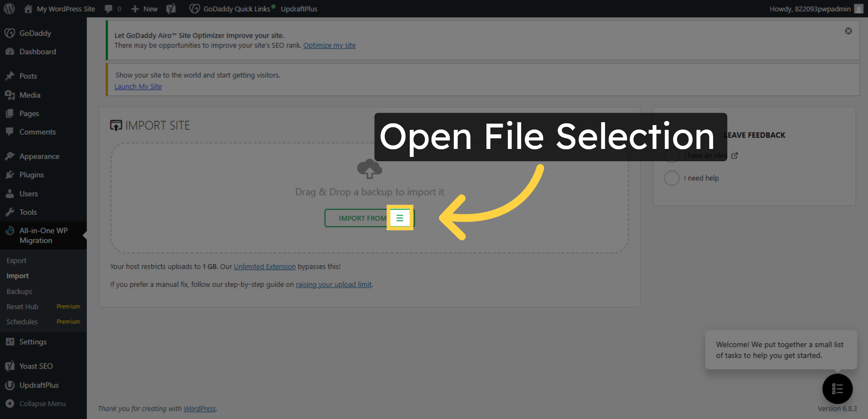Click the Launch My Site link

[x=138, y=86]
